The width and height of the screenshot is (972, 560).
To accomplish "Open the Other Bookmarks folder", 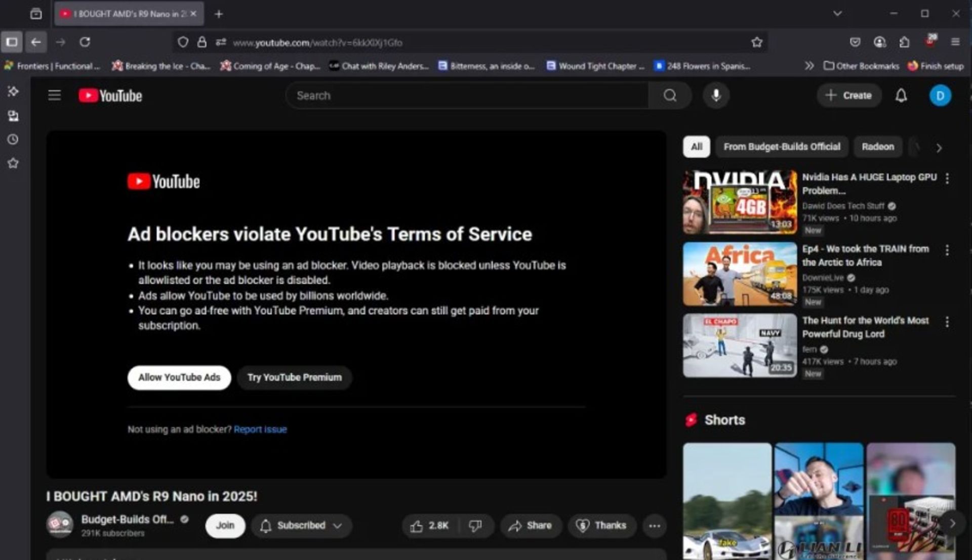I will tap(861, 66).
